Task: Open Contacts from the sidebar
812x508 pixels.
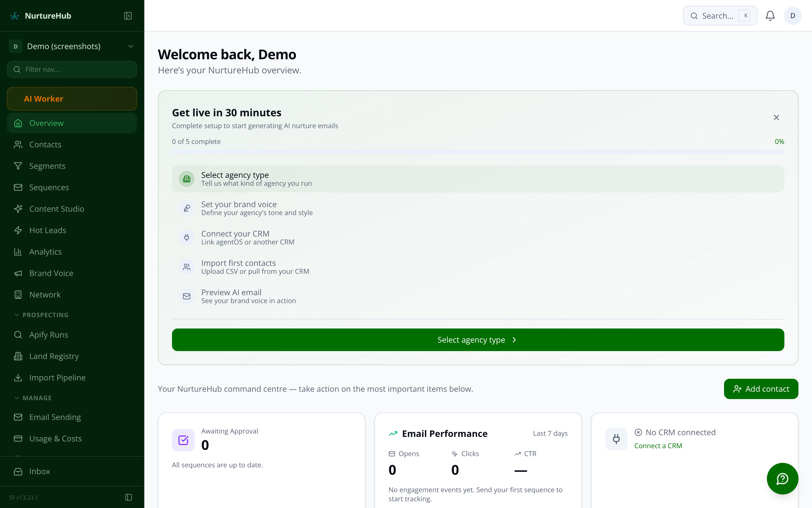Action: coord(72,144)
